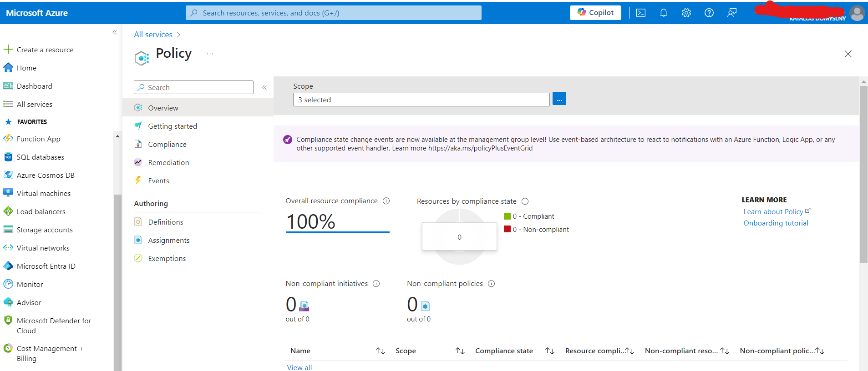
Task: Select Overview in Policy menu
Action: 198,108
